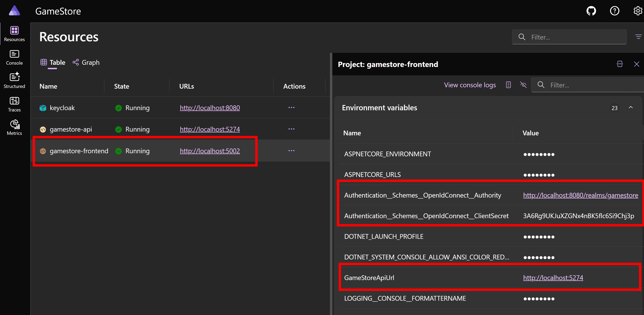Open the Structured logs page
This screenshot has height=315, width=644.
point(14,81)
